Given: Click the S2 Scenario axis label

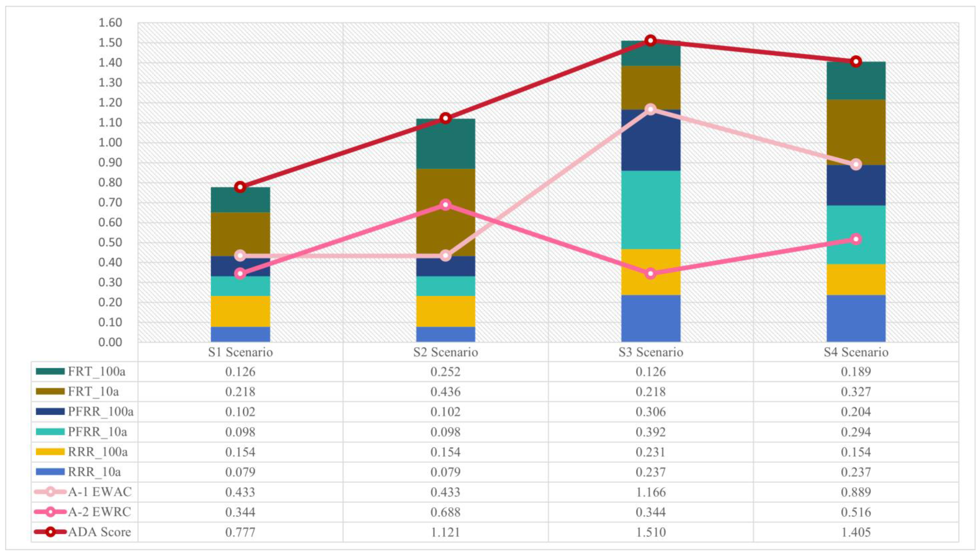Looking at the screenshot, I should coord(445,352).
